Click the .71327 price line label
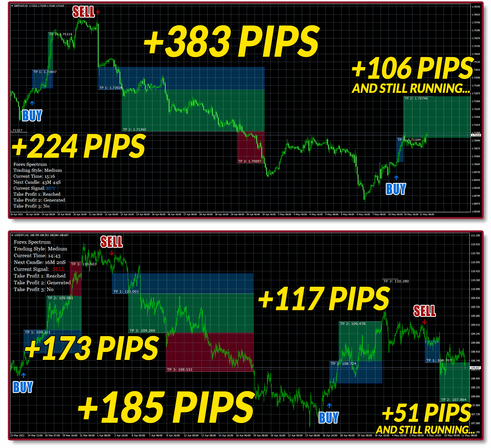The height and width of the screenshot is (448, 491). coord(17,130)
